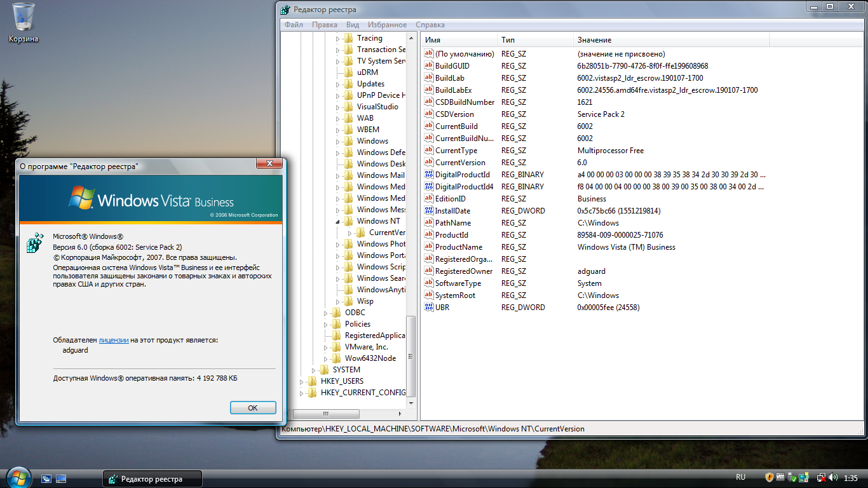Expand the UPnP Device H key
Screen dimensions: 868x488
338,95
